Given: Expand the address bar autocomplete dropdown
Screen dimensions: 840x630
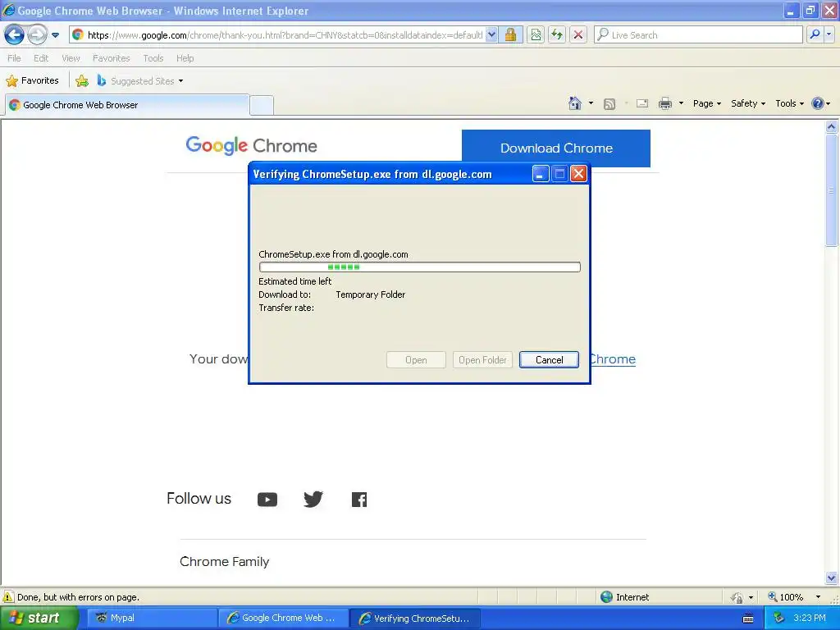Looking at the screenshot, I should [491, 35].
